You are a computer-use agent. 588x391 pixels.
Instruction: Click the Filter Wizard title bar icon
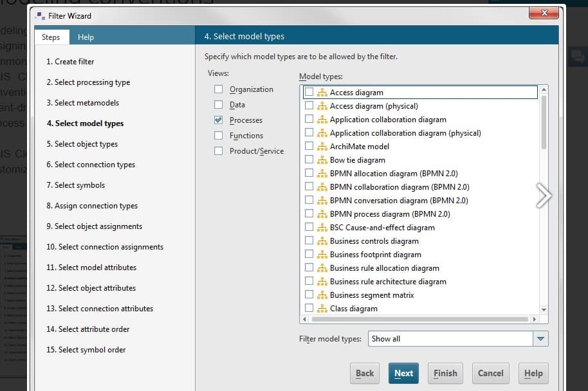(x=41, y=15)
